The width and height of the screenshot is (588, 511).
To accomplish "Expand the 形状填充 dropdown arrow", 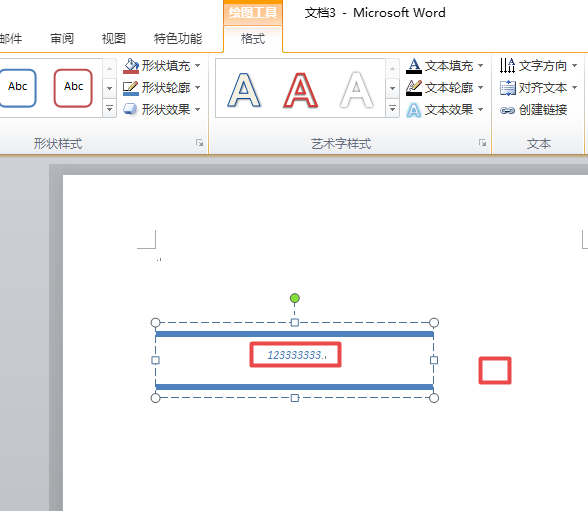I will 198,66.
